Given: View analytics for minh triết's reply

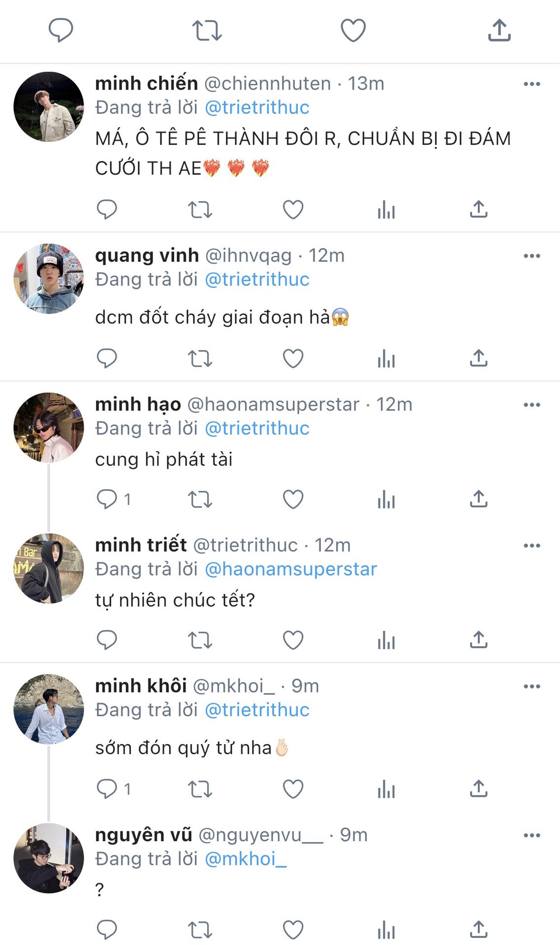Looking at the screenshot, I should (386, 640).
